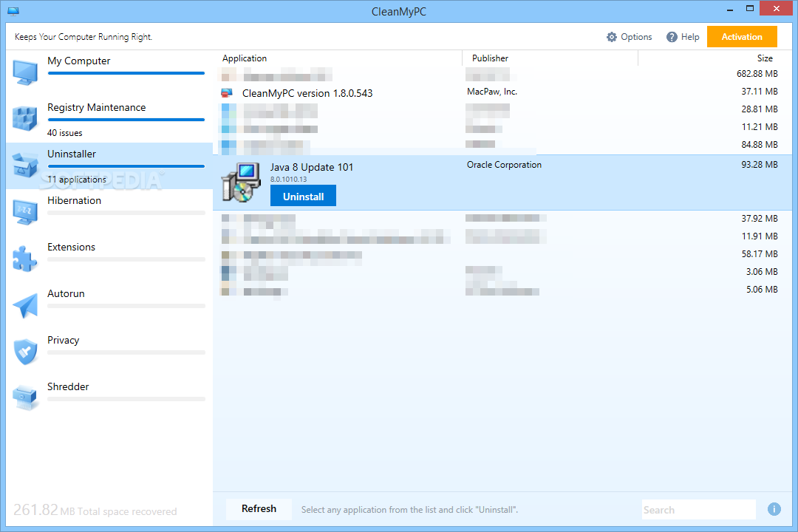Click the Uninstaller box icon
The image size is (798, 532).
pyautogui.click(x=25, y=165)
